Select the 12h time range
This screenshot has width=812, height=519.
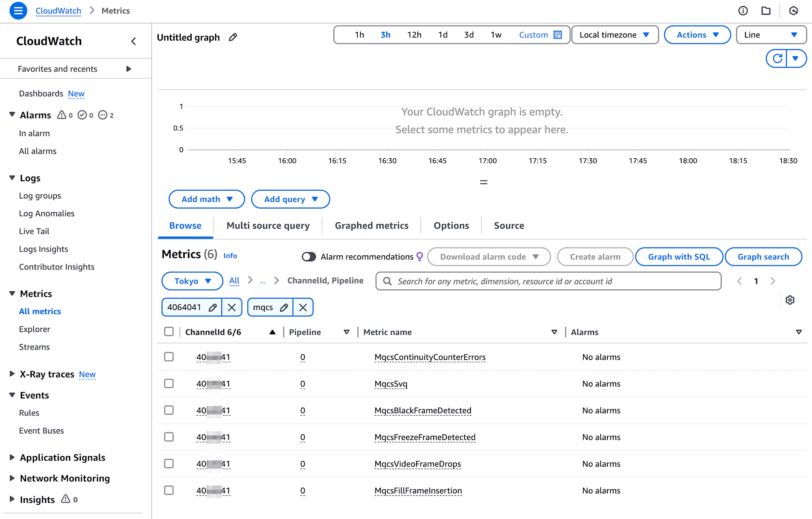(414, 35)
